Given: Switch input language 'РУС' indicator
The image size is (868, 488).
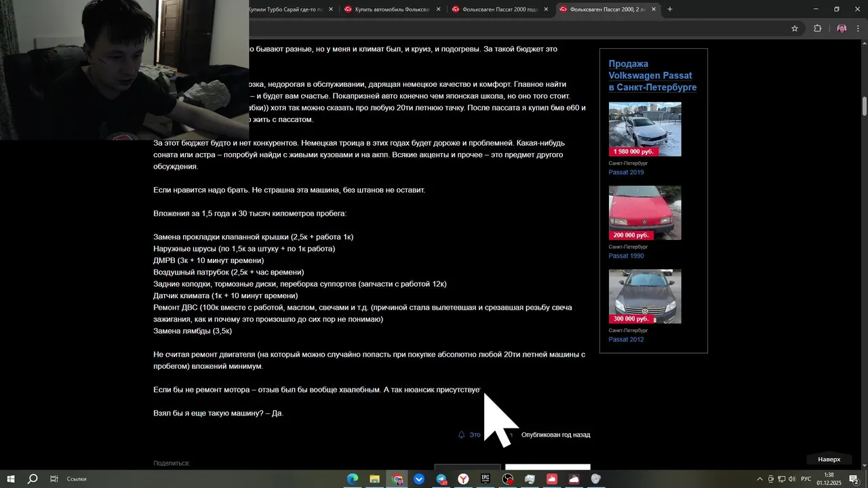Looking at the screenshot, I should (806, 479).
